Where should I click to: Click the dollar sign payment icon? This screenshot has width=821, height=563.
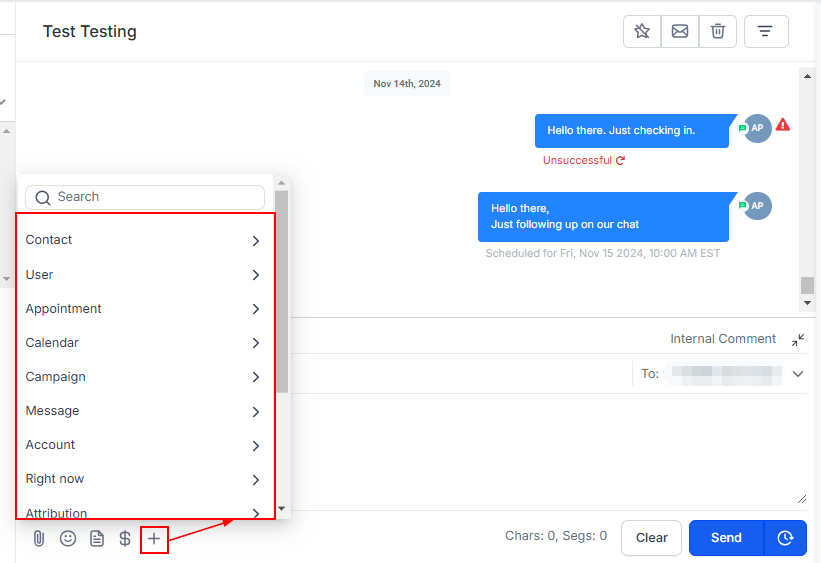point(125,538)
